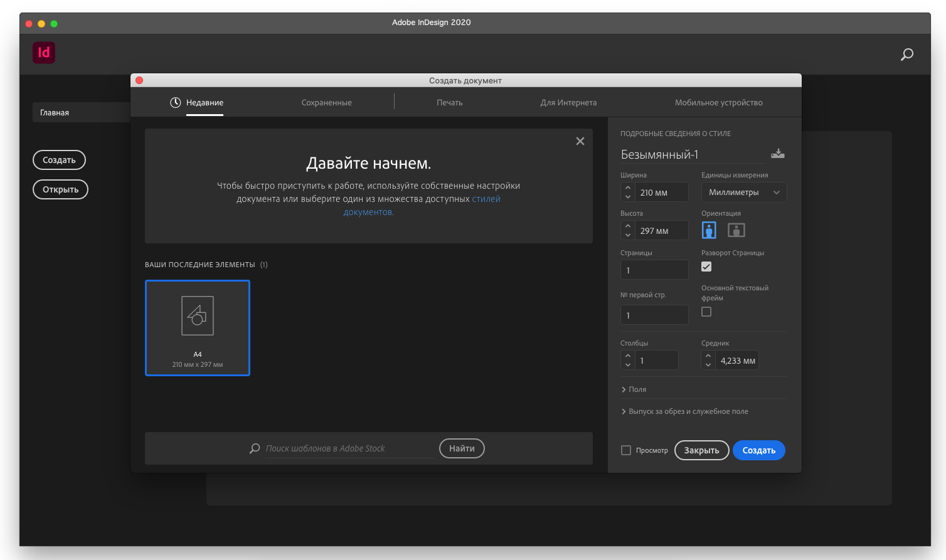This screenshot has width=946, height=560.
Task: Open the Миллиметры units dropdown
Action: pyautogui.click(x=743, y=193)
